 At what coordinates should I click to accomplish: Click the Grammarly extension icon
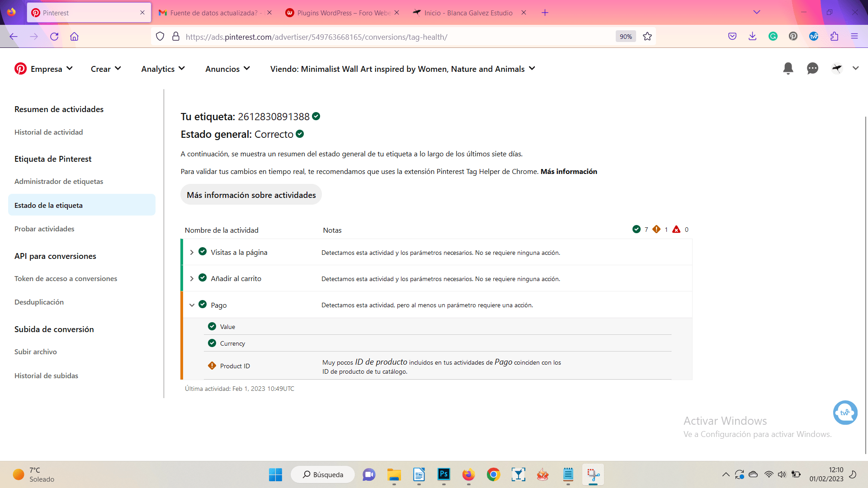coord(773,37)
